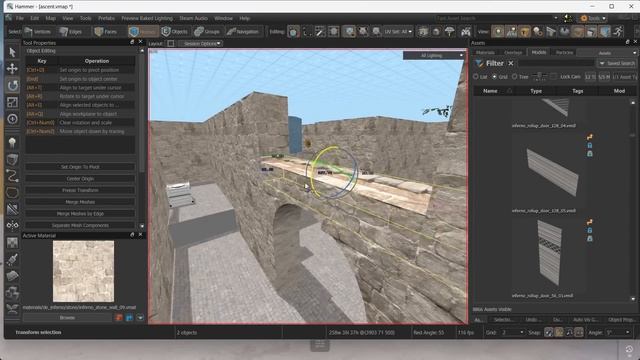This screenshot has width=640, height=360.
Task: Toggle second snap option icon
Action: [x=559, y=333]
